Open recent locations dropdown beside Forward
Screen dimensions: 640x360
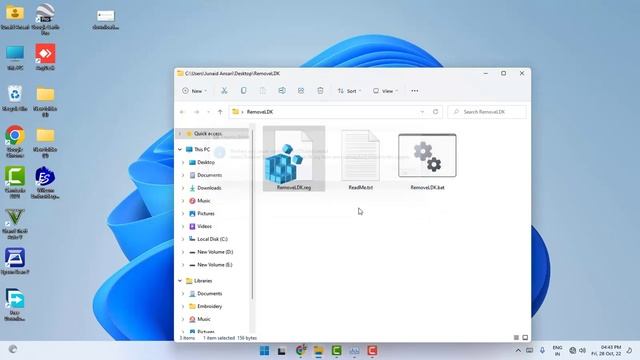click(x=209, y=112)
